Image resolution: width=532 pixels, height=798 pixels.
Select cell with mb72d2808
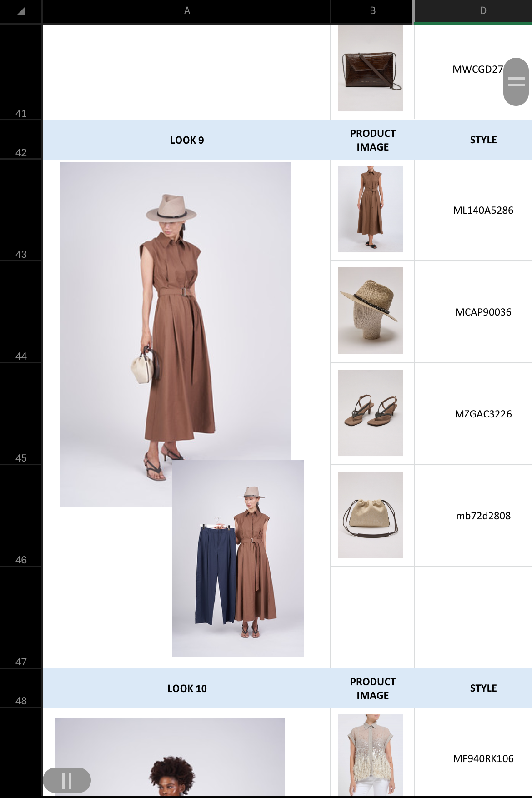(x=473, y=516)
